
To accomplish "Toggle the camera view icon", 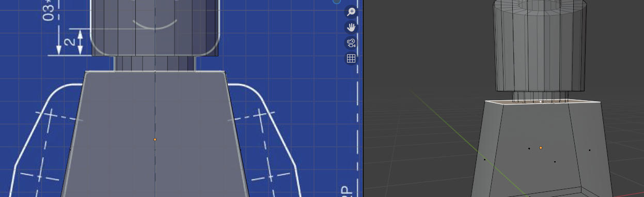I will [351, 43].
